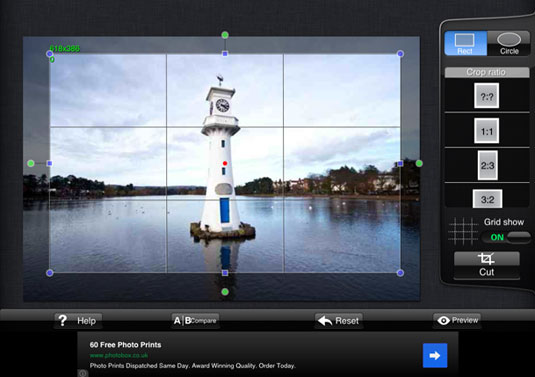The height and width of the screenshot is (377, 535).
Task: Click the 60 Free Photo Prints headline
Action: [125, 345]
